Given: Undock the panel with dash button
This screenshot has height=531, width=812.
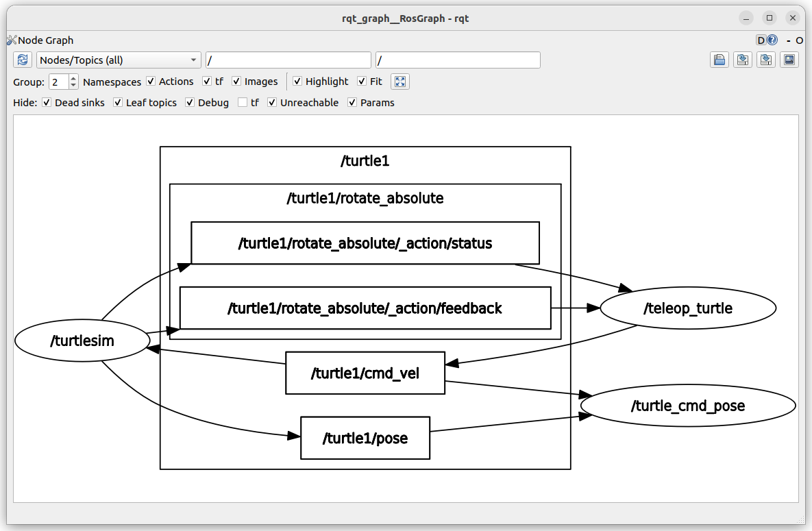Looking at the screenshot, I should (x=789, y=40).
